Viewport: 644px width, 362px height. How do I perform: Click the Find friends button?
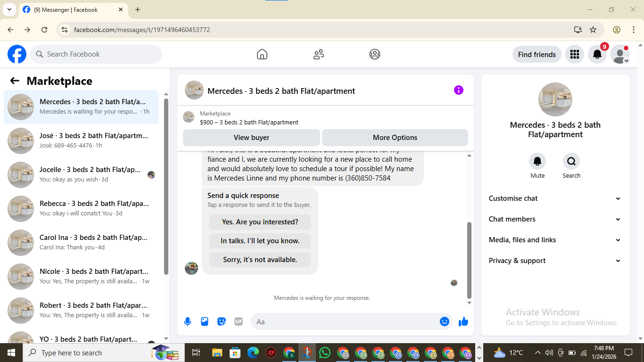(537, 54)
